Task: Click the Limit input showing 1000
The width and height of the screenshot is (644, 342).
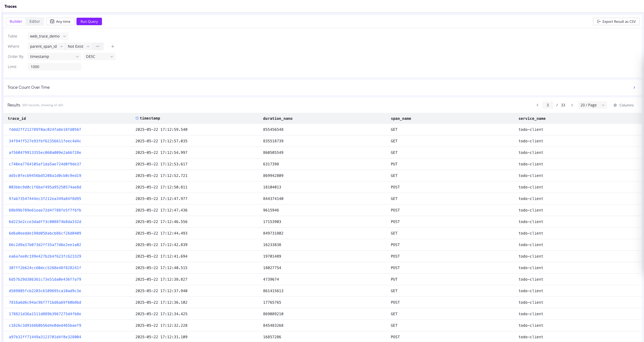Action: 54,67
